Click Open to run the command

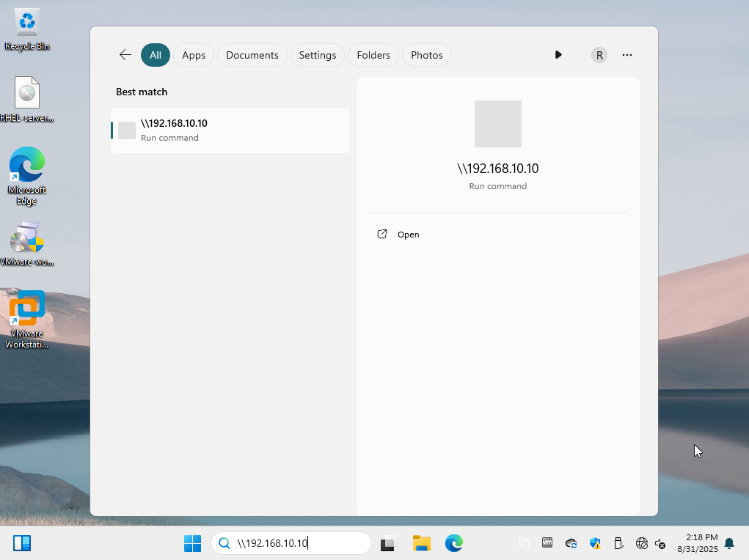(408, 235)
